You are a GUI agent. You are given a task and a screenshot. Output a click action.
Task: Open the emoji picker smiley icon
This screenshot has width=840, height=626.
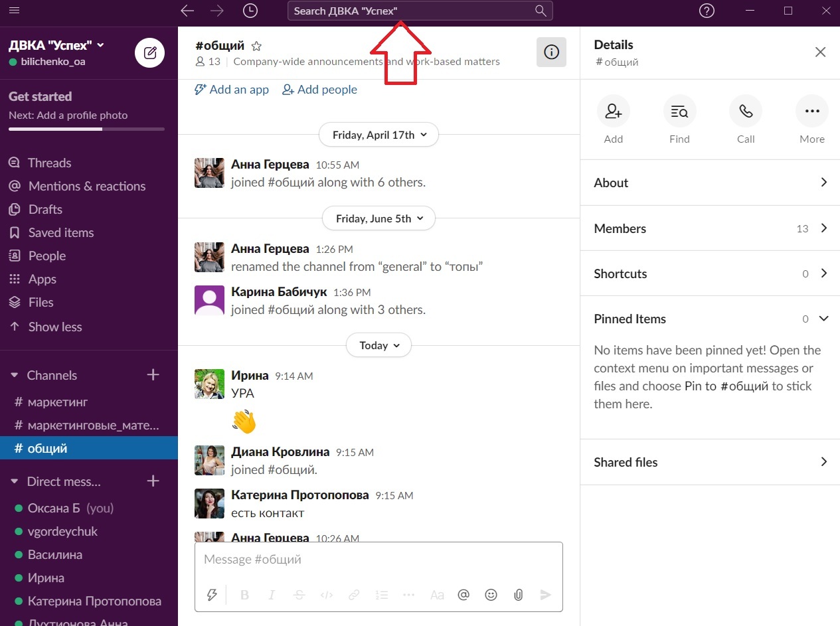point(491,595)
